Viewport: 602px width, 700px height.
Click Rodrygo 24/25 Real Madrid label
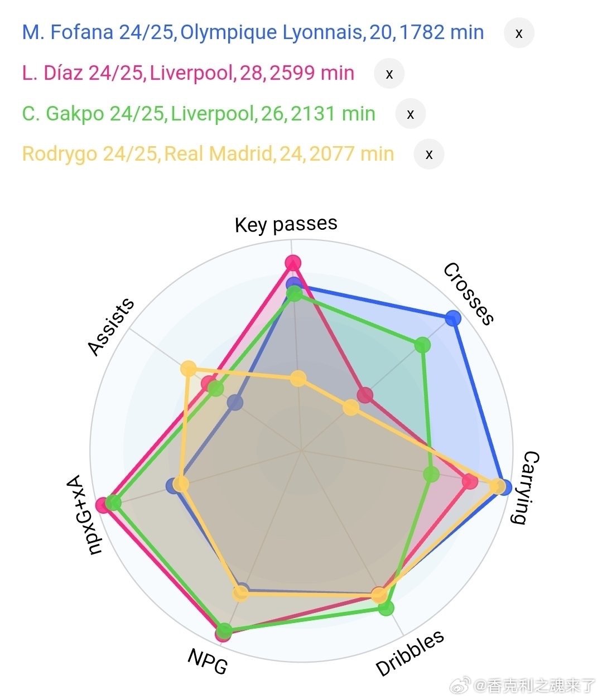pos(208,154)
